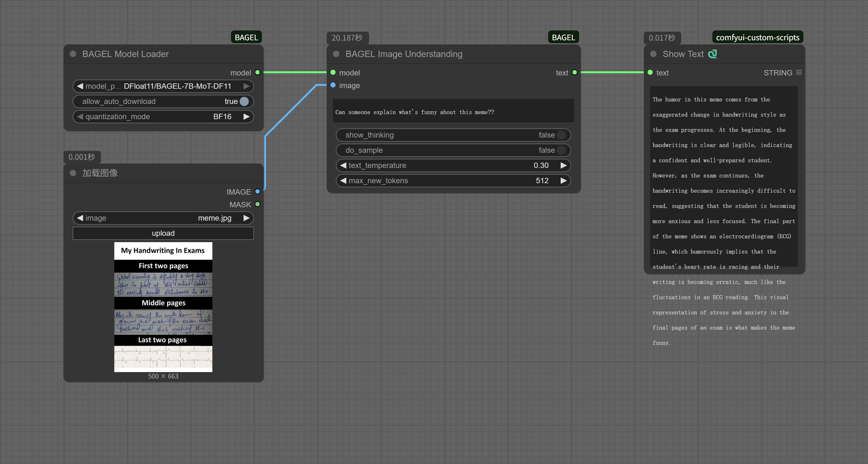868x464 pixels.
Task: Select previous model_path option with left arrow
Action: (80, 86)
